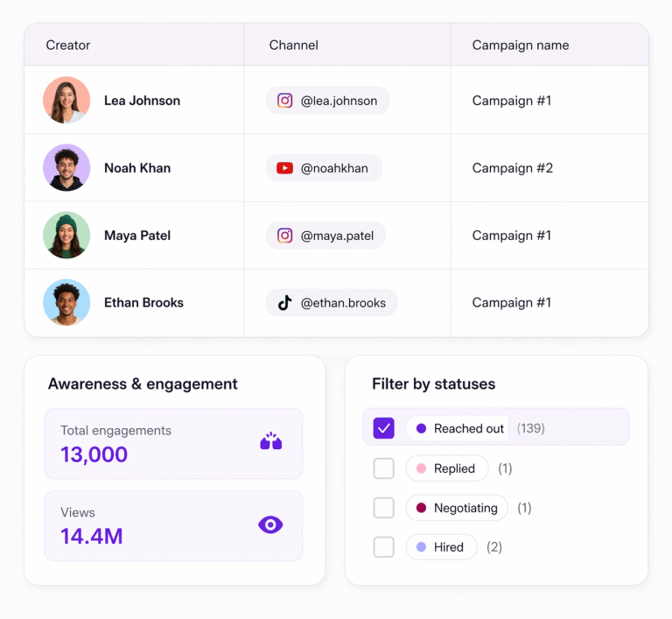Click the Total engagements card
672x619 pixels.
(173, 443)
